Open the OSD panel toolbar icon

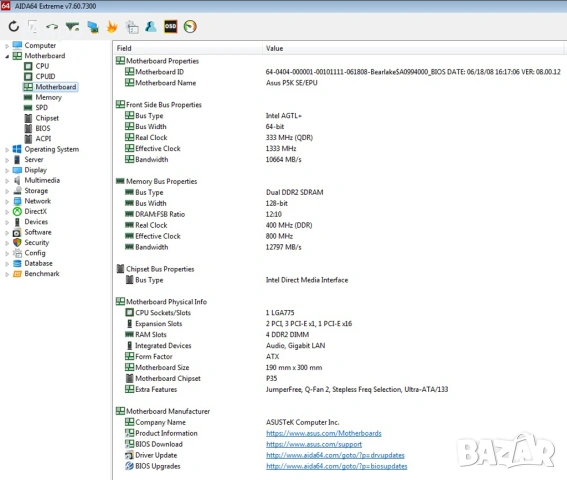pyautogui.click(x=171, y=26)
